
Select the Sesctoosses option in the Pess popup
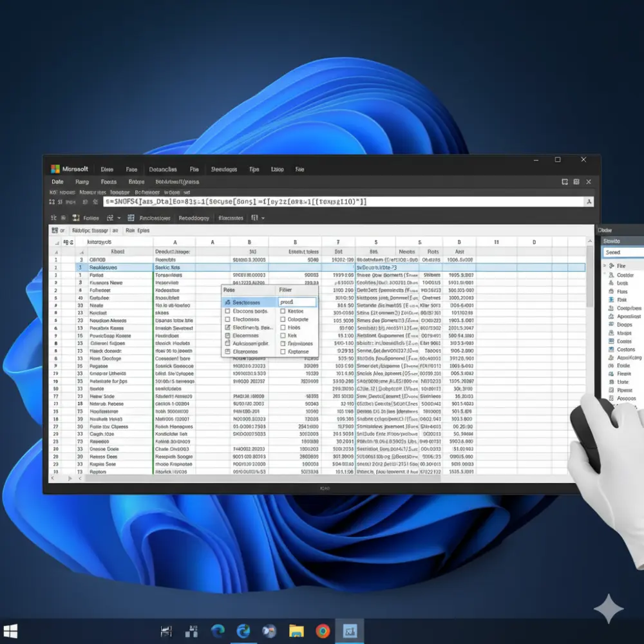246,303
